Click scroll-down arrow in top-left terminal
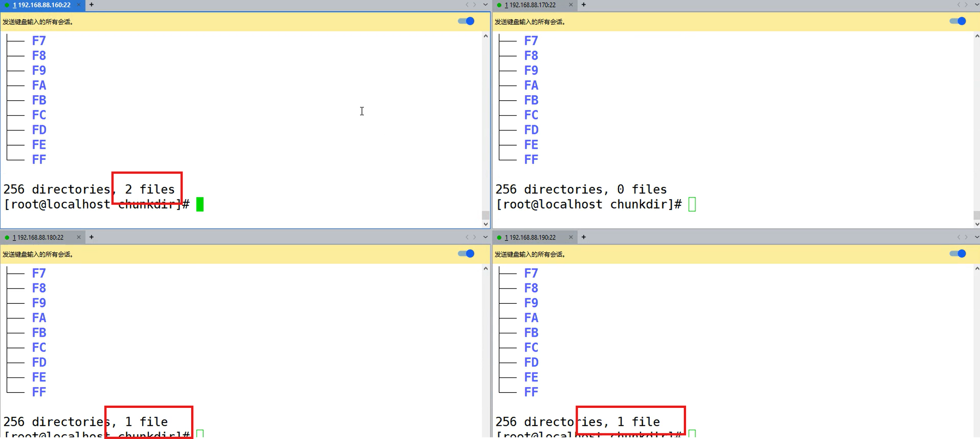Image resolution: width=980 pixels, height=439 pixels. (x=485, y=224)
